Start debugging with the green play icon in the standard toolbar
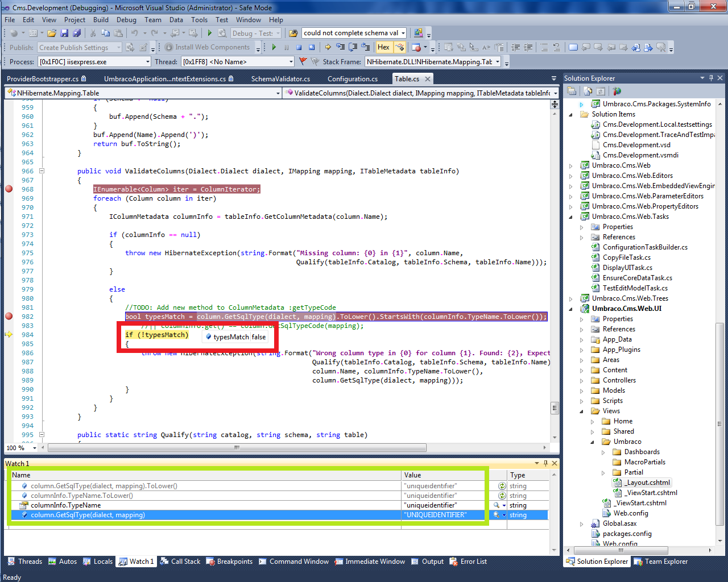 click(210, 33)
